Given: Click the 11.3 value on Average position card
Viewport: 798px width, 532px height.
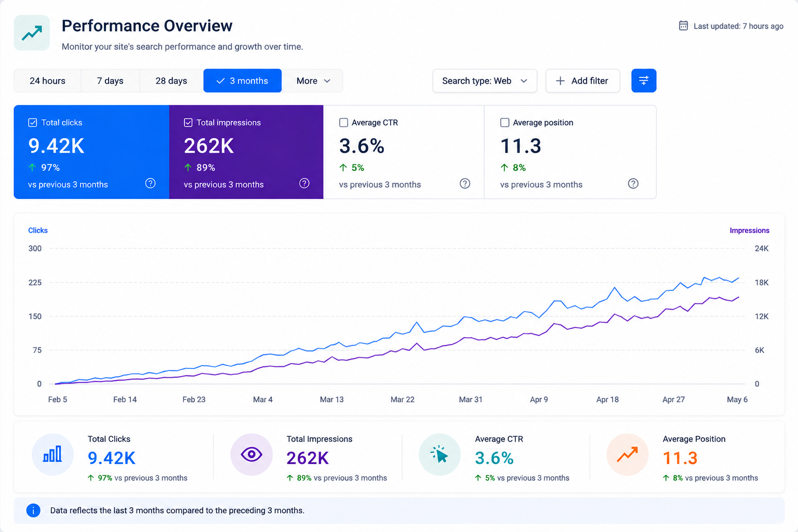Looking at the screenshot, I should (521, 146).
